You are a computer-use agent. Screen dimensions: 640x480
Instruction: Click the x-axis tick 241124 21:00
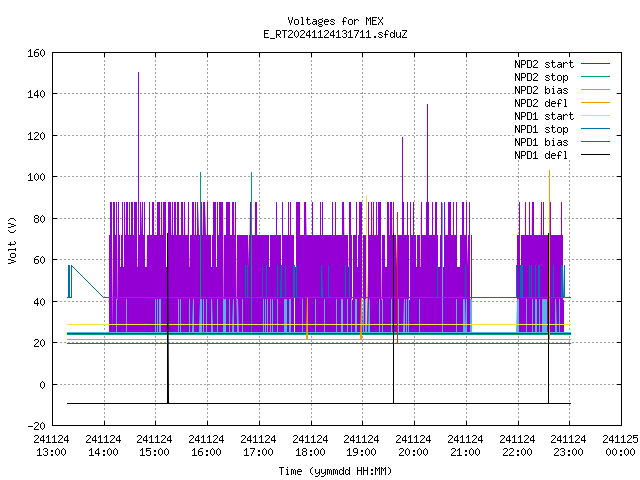pos(465,446)
